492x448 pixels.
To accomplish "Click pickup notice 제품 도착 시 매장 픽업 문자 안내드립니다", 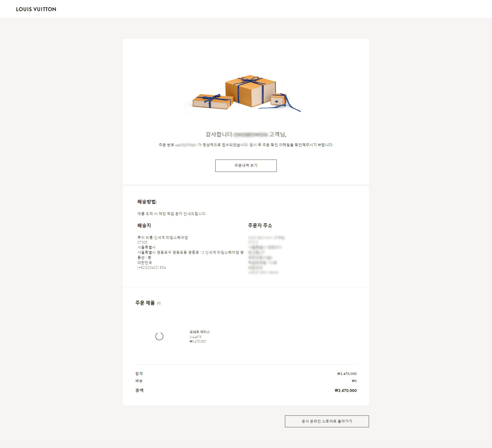I will click(x=172, y=214).
